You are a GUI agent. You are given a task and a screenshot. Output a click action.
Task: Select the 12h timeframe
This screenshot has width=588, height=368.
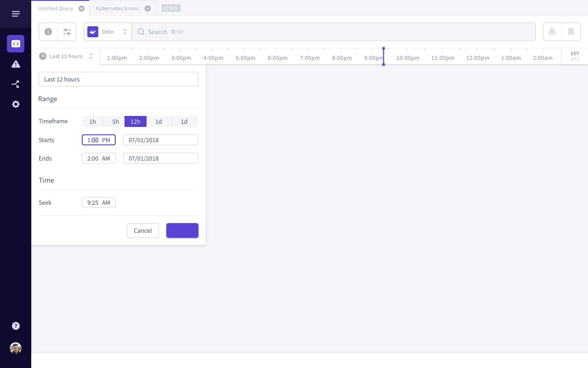pyautogui.click(x=135, y=121)
